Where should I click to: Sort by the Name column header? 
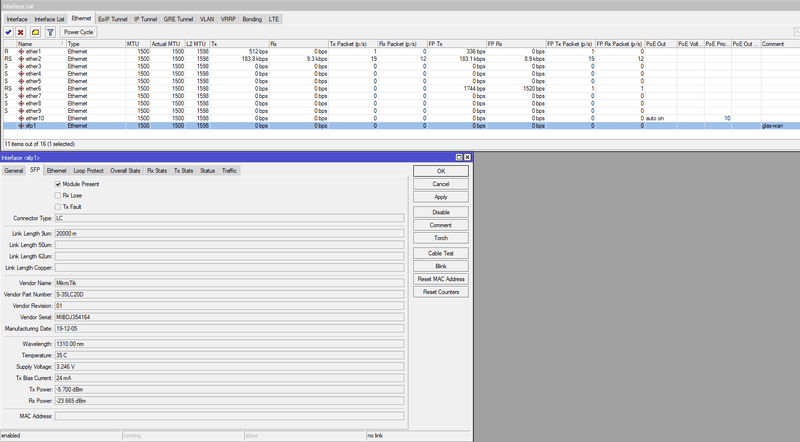pyautogui.click(x=41, y=44)
